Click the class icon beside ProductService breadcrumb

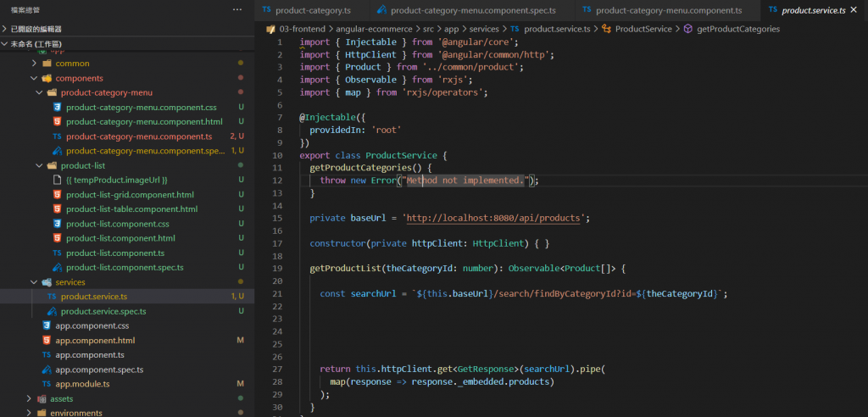click(605, 29)
